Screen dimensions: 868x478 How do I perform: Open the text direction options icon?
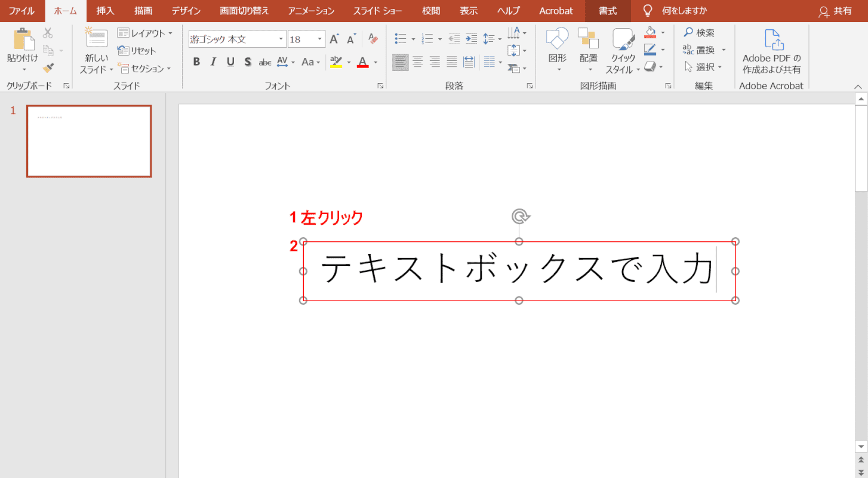click(x=514, y=32)
